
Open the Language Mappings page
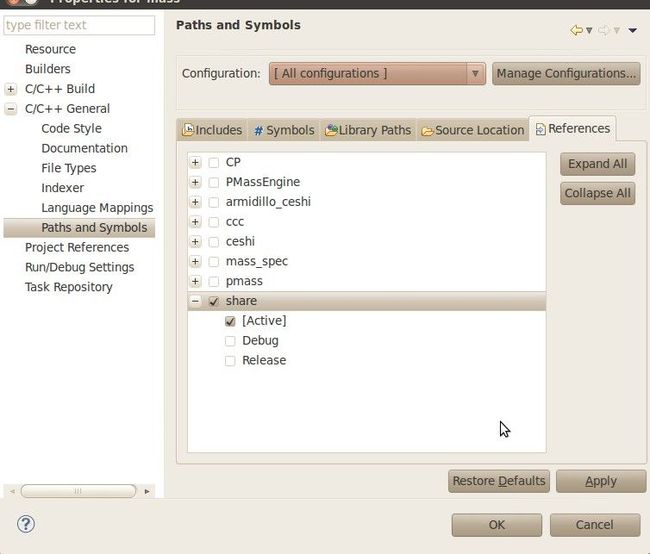point(97,208)
